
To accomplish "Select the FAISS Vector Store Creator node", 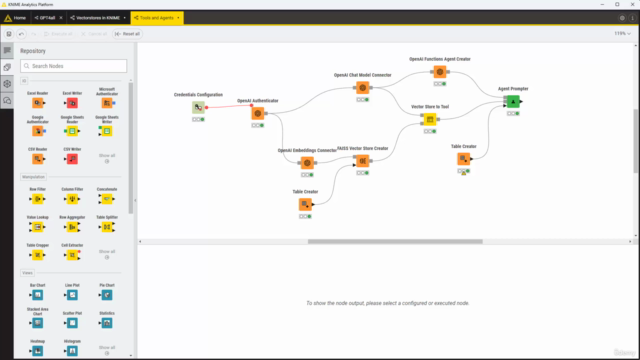I will (362, 161).
